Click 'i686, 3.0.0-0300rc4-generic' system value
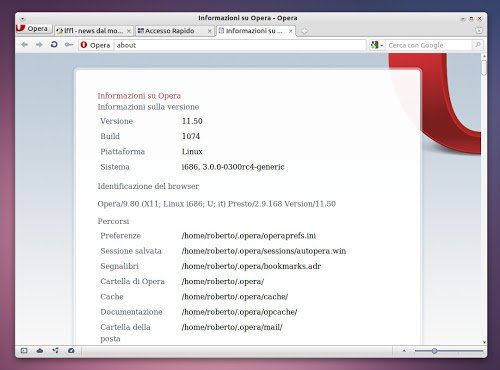Image resolution: width=500 pixels, height=370 pixels. (x=233, y=167)
